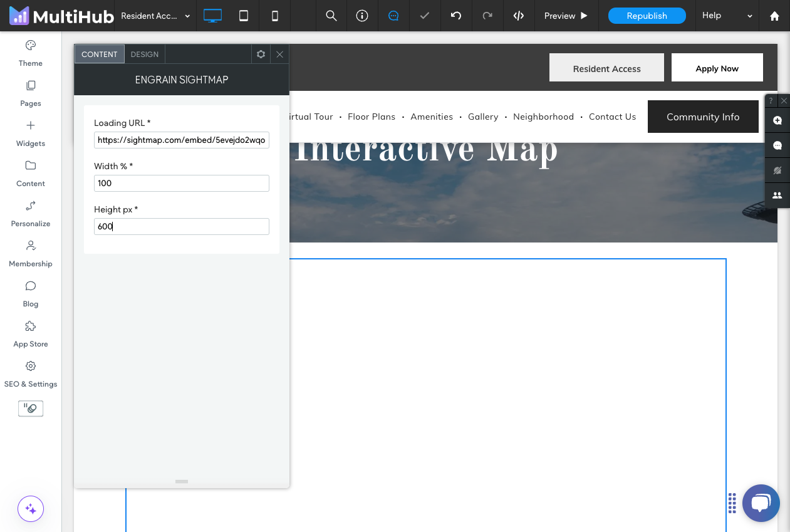The image size is (790, 532).
Task: Open the Widgets panel
Action: tap(31, 133)
